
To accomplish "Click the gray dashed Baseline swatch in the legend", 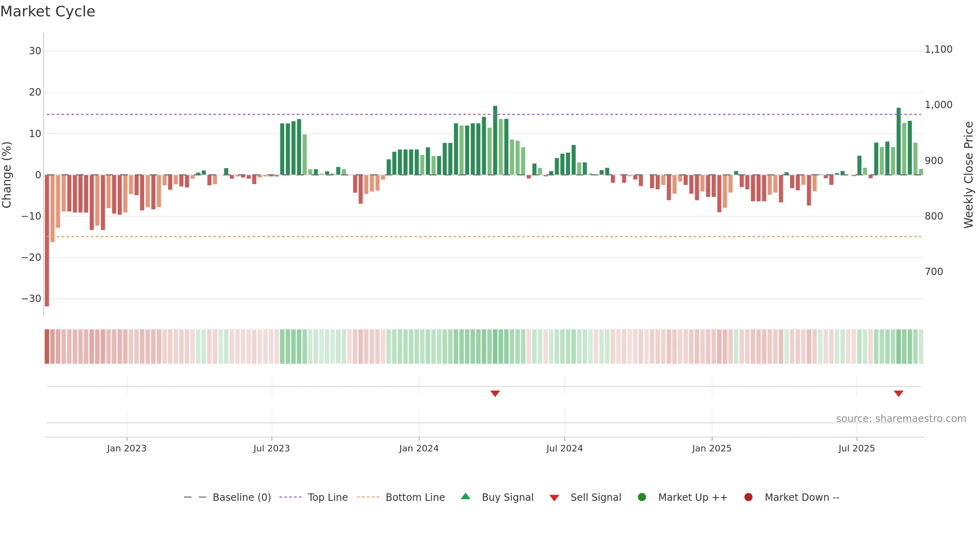I will pyautogui.click(x=195, y=497).
